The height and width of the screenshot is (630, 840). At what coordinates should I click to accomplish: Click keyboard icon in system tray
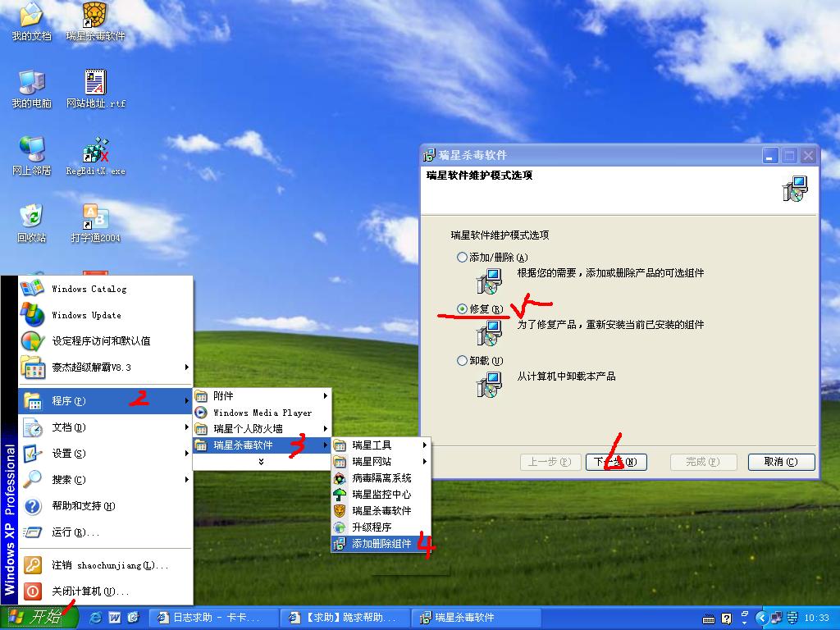click(708, 619)
